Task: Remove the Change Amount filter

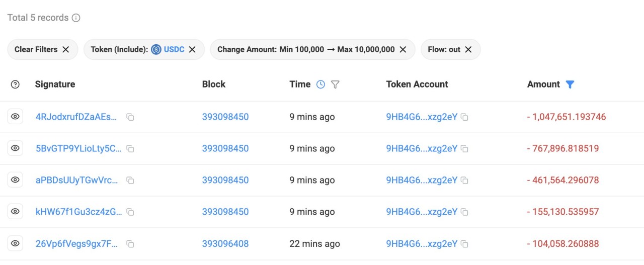Action: pyautogui.click(x=403, y=50)
